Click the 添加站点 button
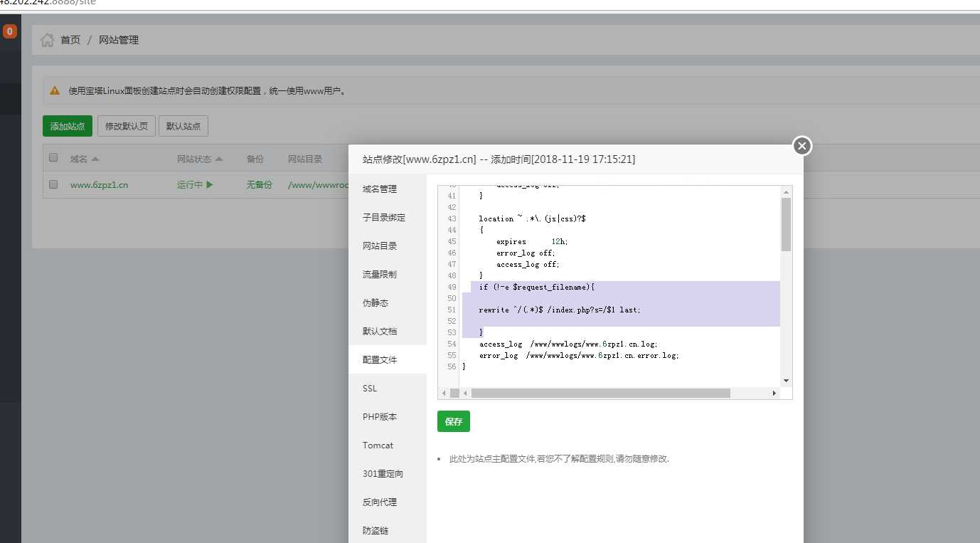 (68, 126)
